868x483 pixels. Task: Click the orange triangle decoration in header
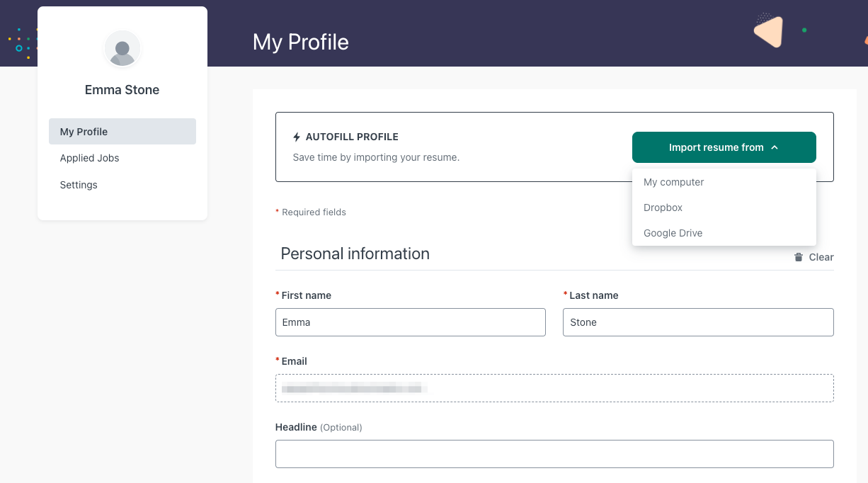[x=769, y=32]
